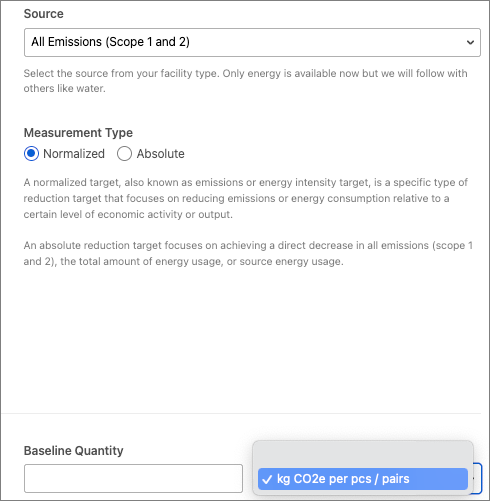
Task: Click the Source field label
Action: click(x=44, y=14)
